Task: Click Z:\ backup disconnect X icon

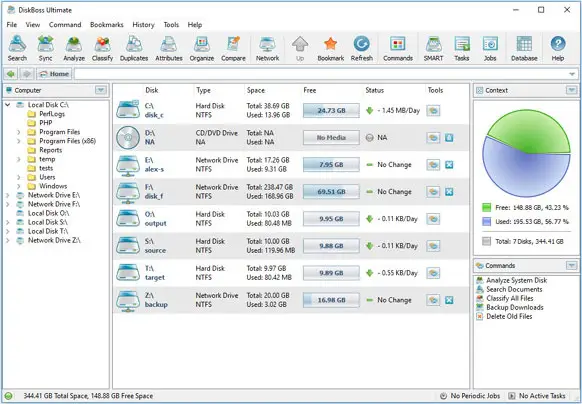Action: coord(449,300)
